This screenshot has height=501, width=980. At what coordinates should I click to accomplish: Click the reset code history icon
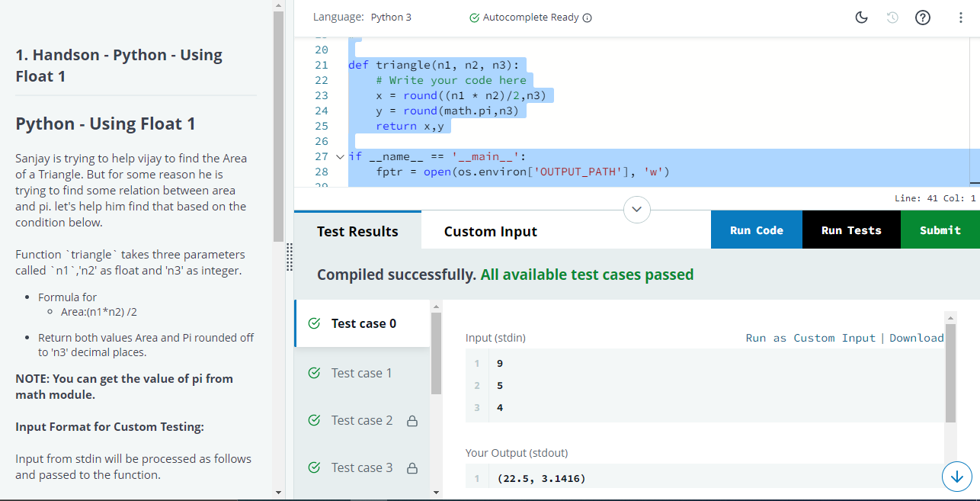tap(892, 18)
